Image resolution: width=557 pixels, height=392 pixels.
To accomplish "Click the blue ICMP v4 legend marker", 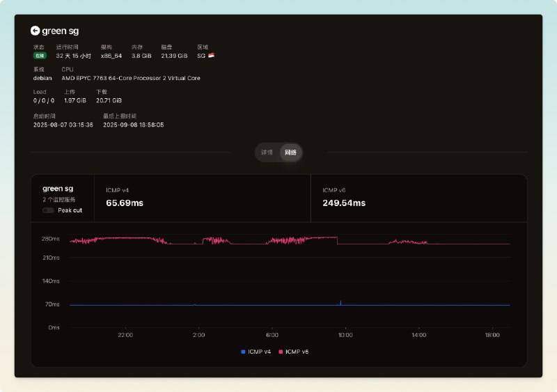I will (x=243, y=352).
